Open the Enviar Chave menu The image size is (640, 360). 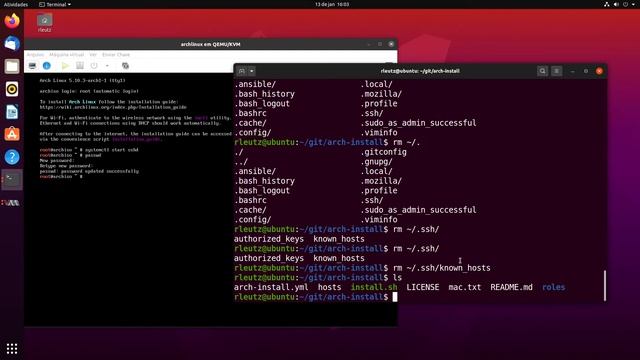coord(116,55)
